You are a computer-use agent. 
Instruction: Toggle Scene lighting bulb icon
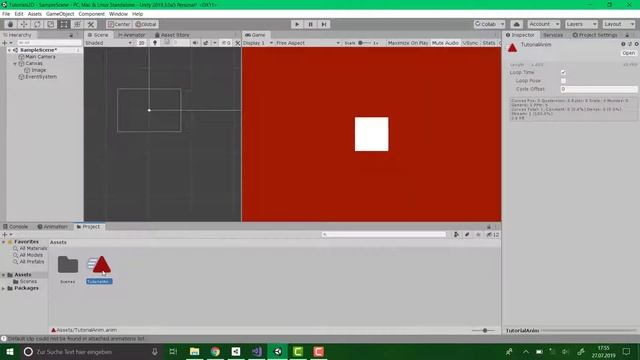pos(155,43)
